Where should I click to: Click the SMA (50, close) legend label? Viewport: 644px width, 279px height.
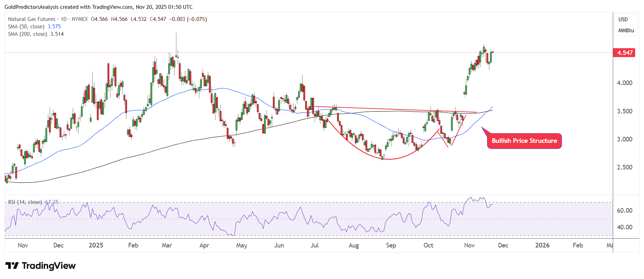(x=26, y=27)
